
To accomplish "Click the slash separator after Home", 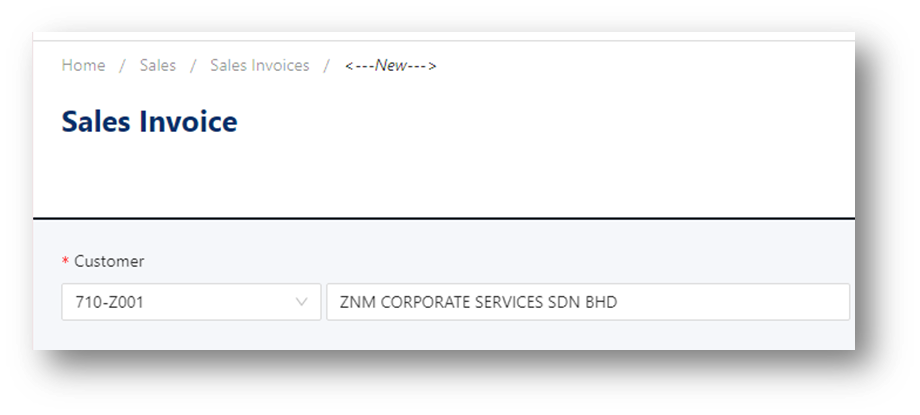I will (123, 66).
